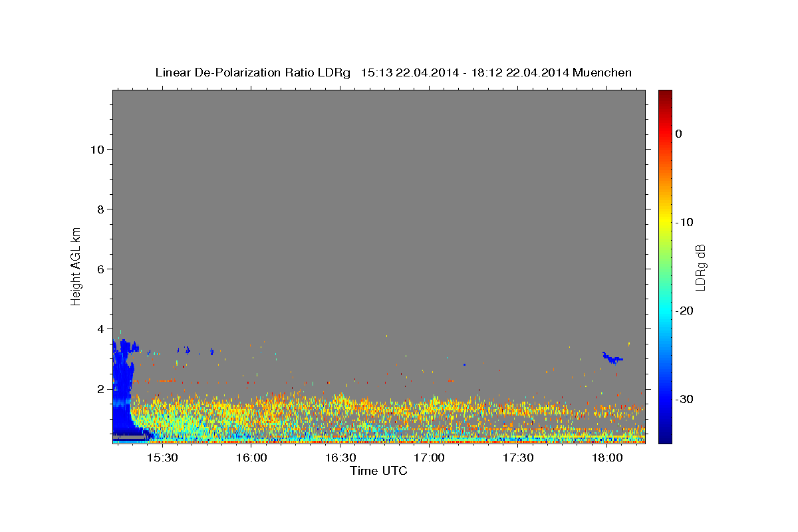Click the 'LDRg dB' colorbar label

click(700, 267)
